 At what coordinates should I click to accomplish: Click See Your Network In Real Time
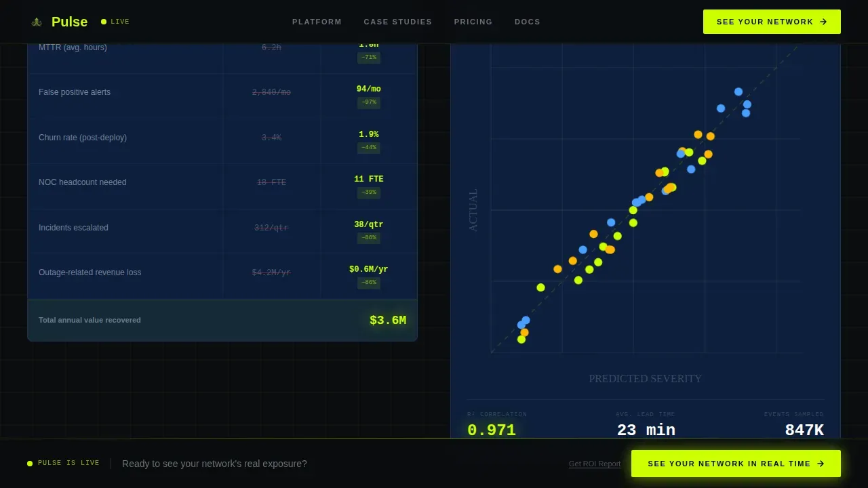click(736, 464)
